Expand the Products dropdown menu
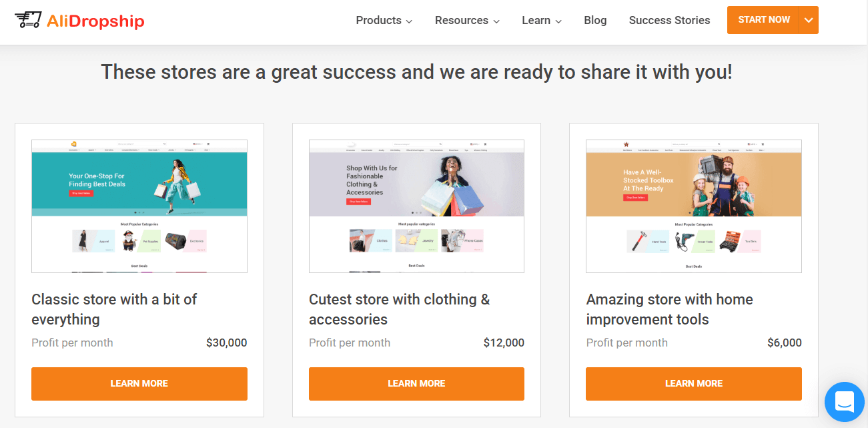 pyautogui.click(x=384, y=20)
